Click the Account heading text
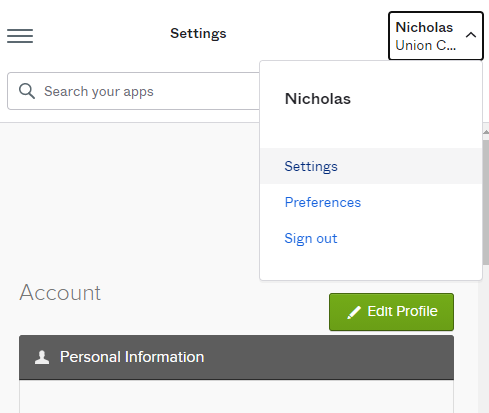 pos(60,293)
